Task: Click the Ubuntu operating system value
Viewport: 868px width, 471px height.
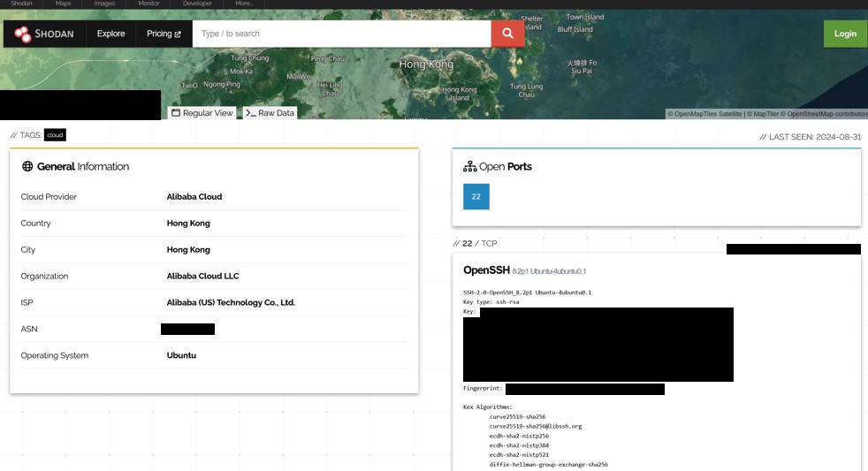Action: pyautogui.click(x=181, y=355)
